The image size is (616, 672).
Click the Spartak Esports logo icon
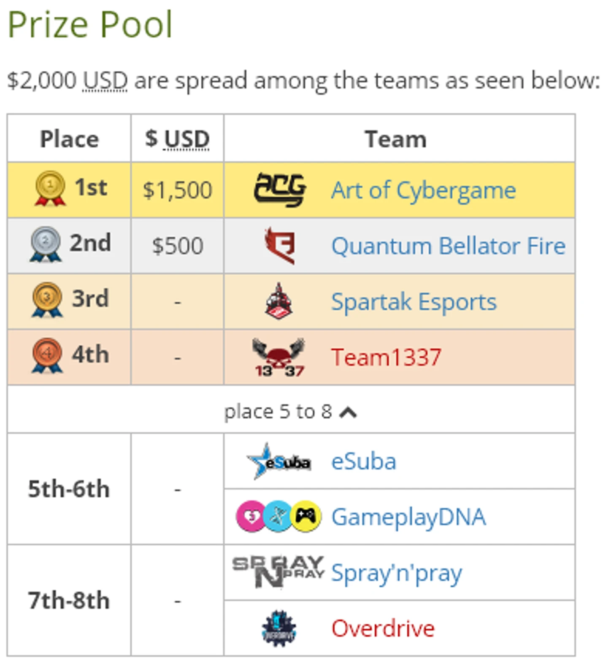click(x=278, y=301)
